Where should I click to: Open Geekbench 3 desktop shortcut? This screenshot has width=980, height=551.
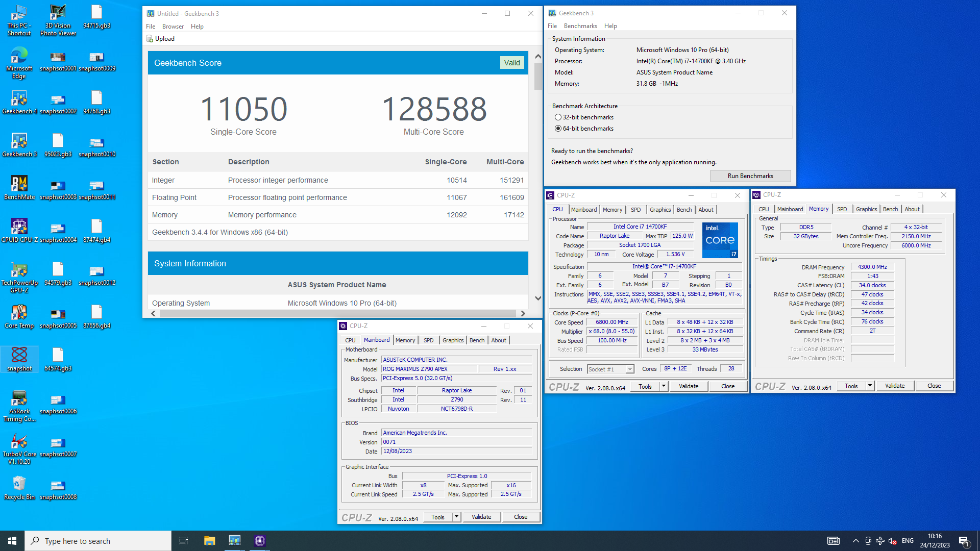tap(19, 145)
